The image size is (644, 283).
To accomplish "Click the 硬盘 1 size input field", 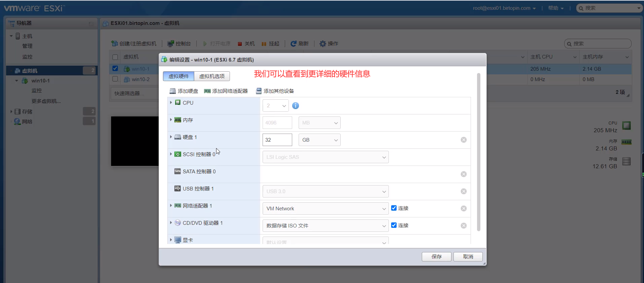I will coord(277,140).
